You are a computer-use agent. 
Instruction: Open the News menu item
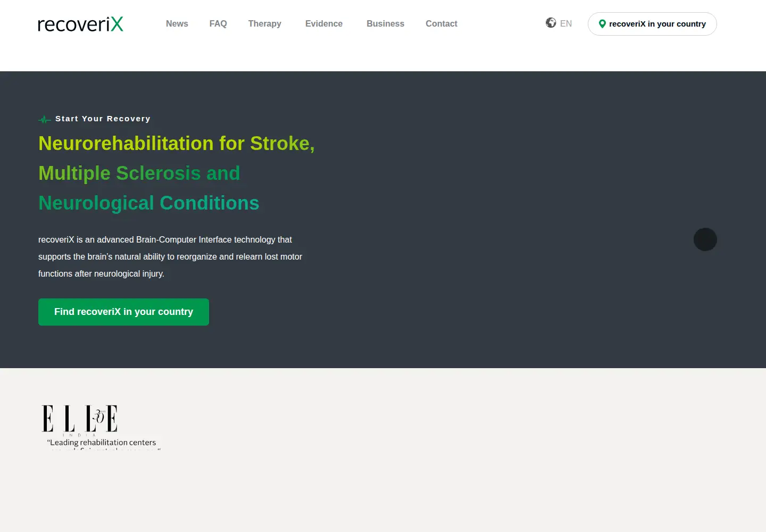coord(177,24)
